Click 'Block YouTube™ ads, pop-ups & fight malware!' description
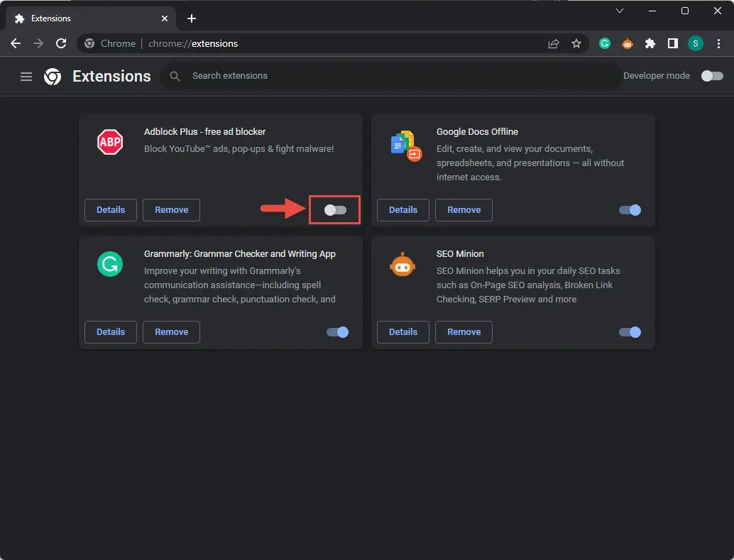The width and height of the screenshot is (734, 560). click(x=239, y=149)
